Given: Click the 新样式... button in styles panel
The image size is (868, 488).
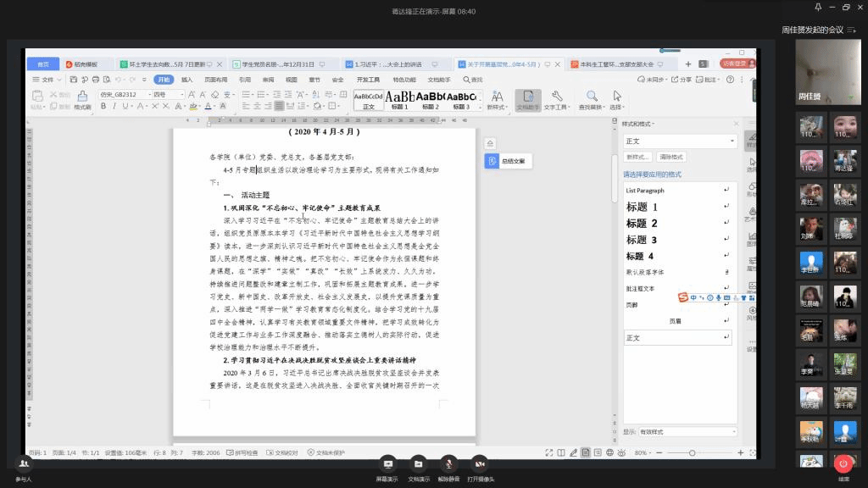Looking at the screenshot, I should pyautogui.click(x=638, y=157).
